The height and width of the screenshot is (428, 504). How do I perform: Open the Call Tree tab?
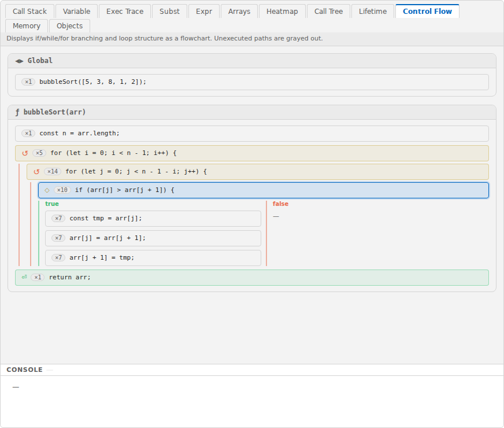328,11
